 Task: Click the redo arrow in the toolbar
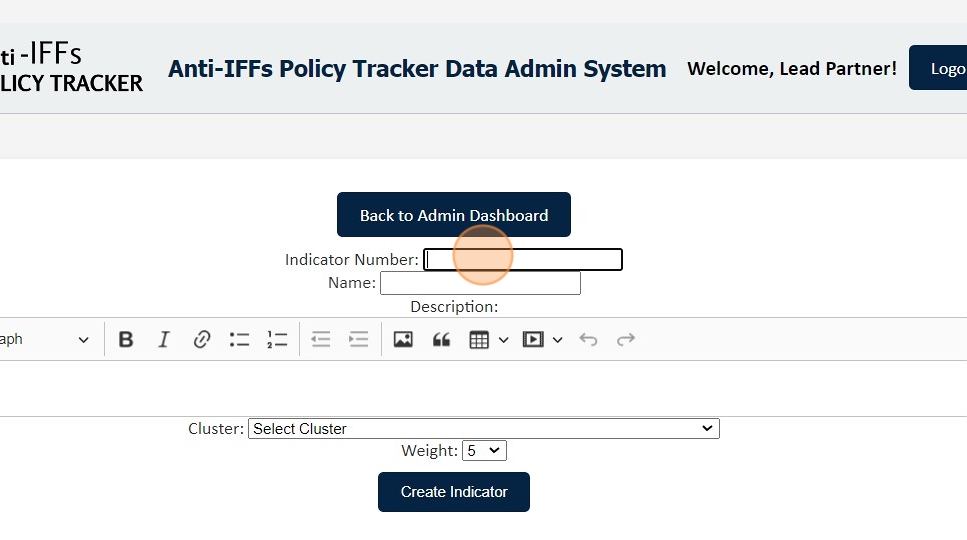pyautogui.click(x=626, y=340)
